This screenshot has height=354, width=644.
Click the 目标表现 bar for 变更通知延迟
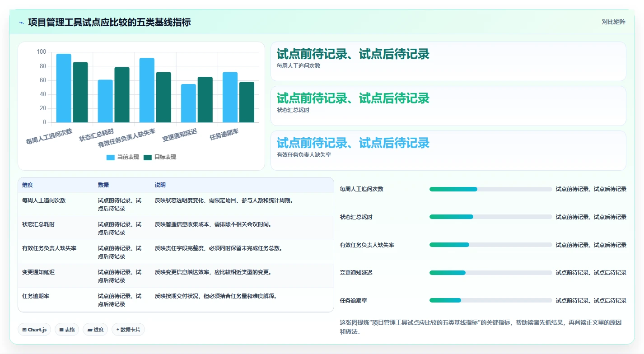tap(205, 100)
